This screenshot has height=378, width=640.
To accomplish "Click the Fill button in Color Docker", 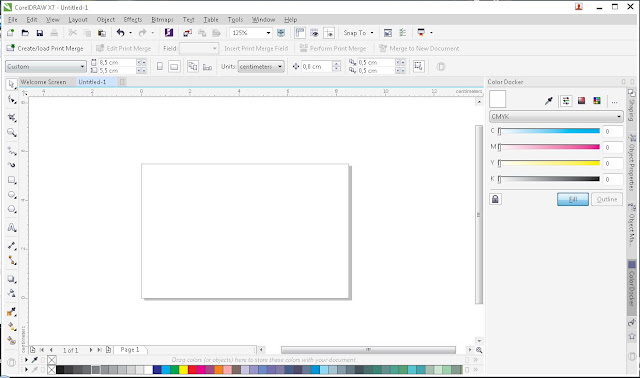I will pos(573,199).
